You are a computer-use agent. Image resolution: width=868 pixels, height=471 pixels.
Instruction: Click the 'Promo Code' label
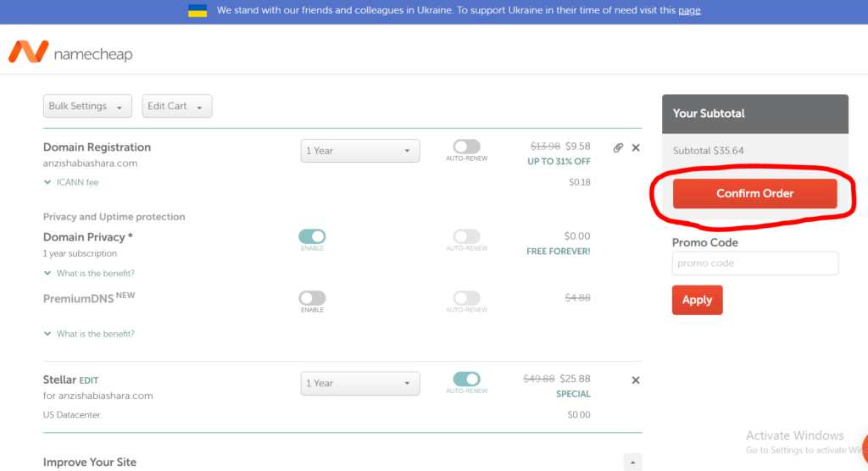pos(704,242)
